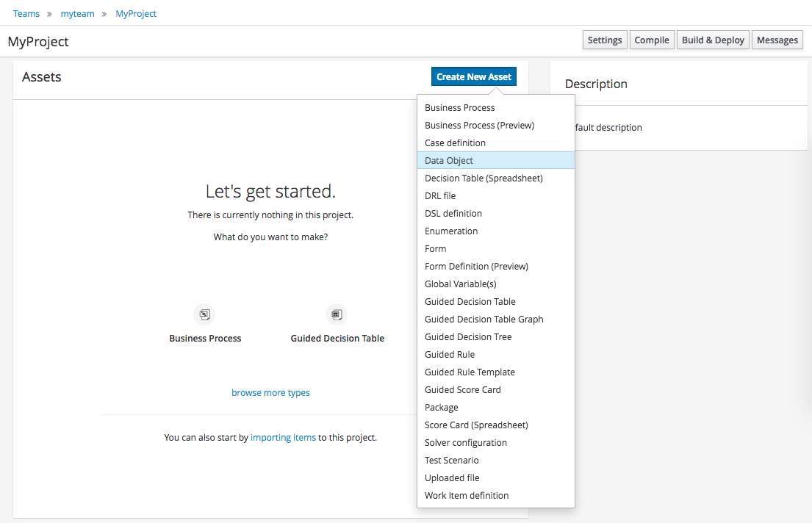Select DSL definition menu entry
Screen dimensions: 812x523
[495, 213]
